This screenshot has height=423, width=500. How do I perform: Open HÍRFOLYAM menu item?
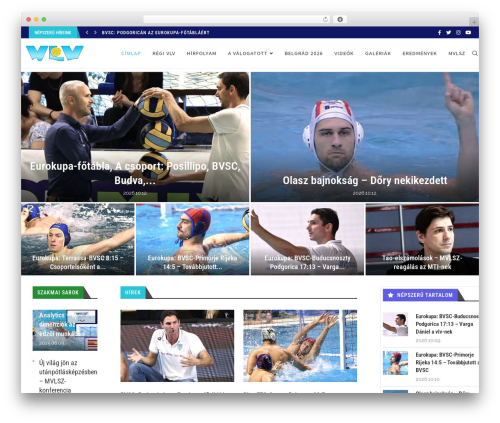(x=201, y=53)
